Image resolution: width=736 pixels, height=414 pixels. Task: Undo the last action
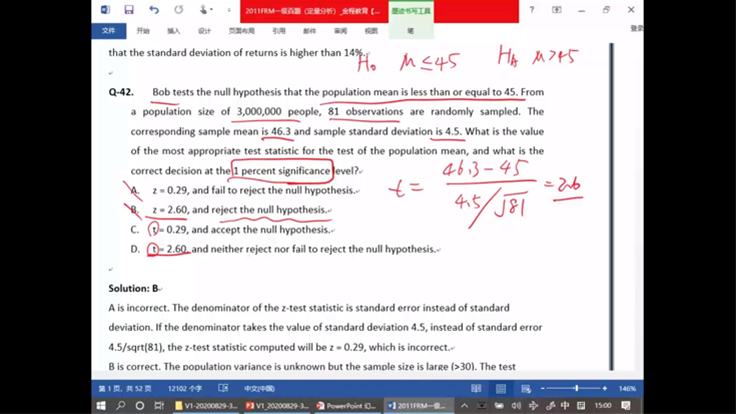tap(154, 10)
